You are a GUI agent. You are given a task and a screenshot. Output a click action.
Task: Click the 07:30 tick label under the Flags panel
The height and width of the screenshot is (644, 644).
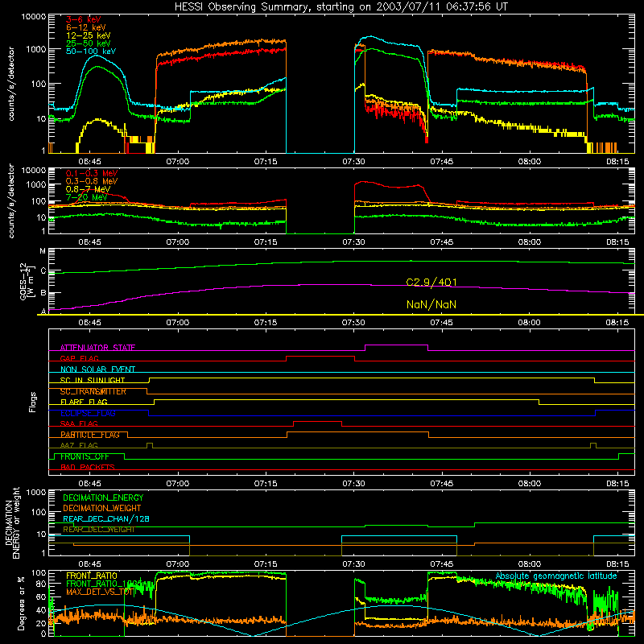coord(353,484)
